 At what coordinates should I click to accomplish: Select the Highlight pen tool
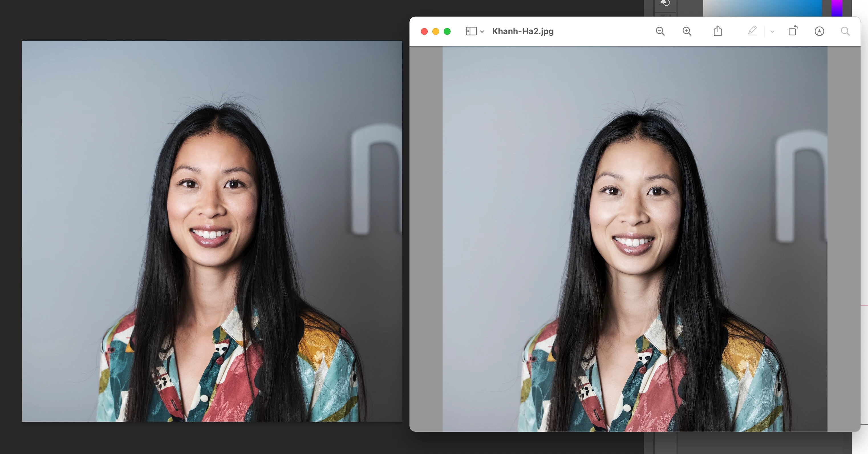(752, 31)
